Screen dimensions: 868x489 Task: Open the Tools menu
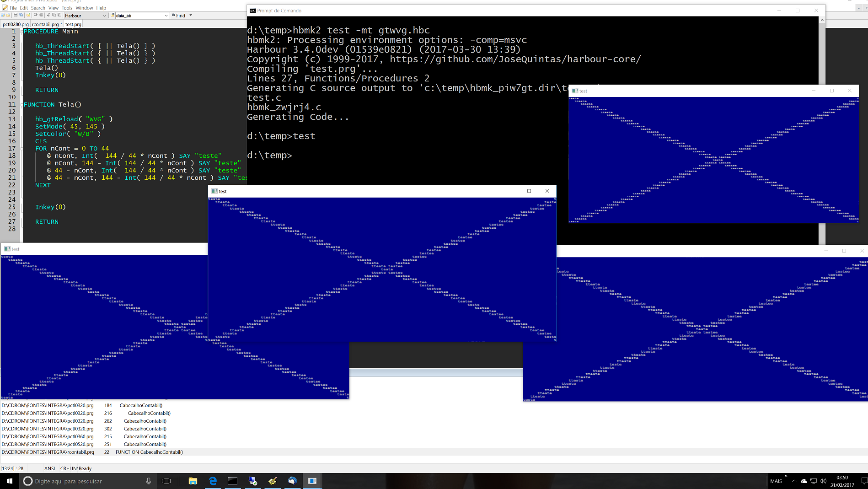67,8
